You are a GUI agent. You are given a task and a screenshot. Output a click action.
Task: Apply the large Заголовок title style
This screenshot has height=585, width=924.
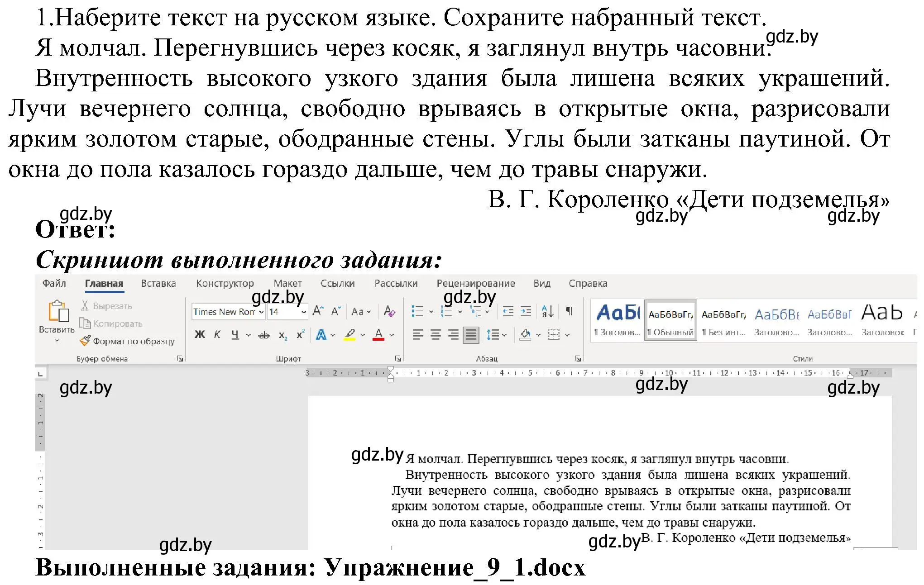[x=882, y=320]
